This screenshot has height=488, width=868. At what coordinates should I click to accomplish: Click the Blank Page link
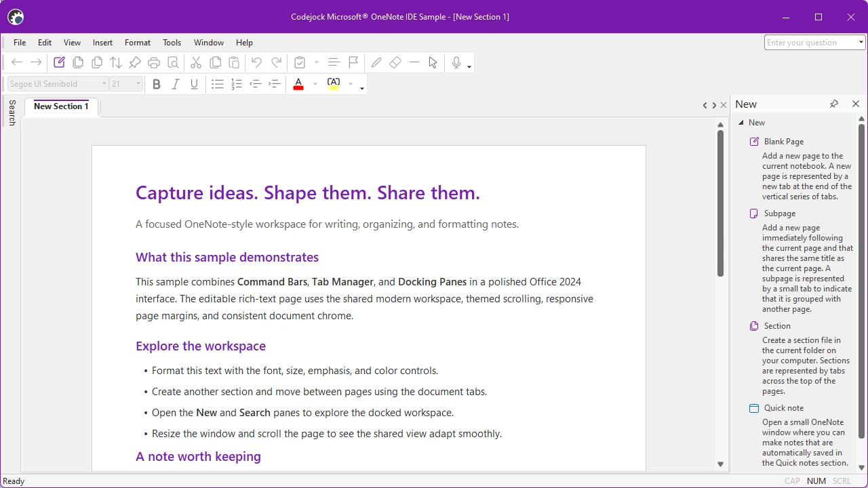pyautogui.click(x=784, y=142)
